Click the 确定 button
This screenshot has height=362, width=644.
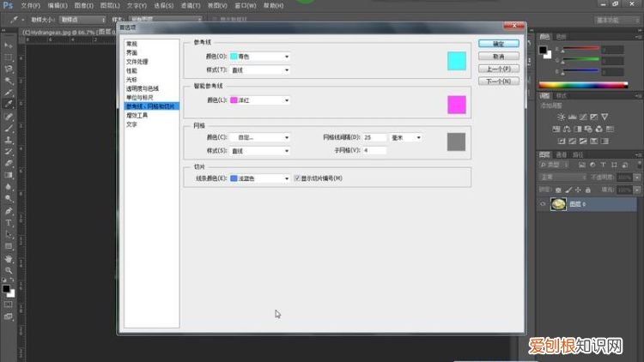coord(498,43)
